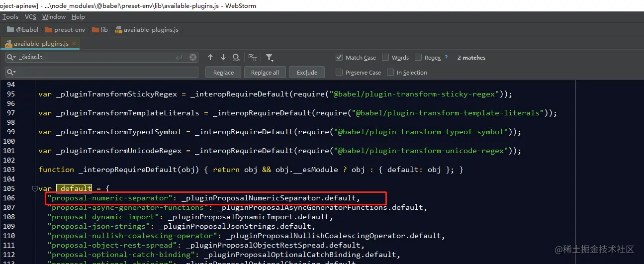
Task: Clear the search text with the X icon
Action: coord(193,58)
